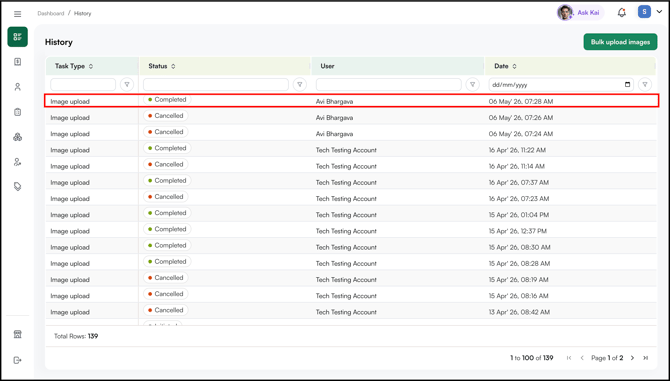Click Tech Testing Account in the 12:37 PM row

coord(346,231)
